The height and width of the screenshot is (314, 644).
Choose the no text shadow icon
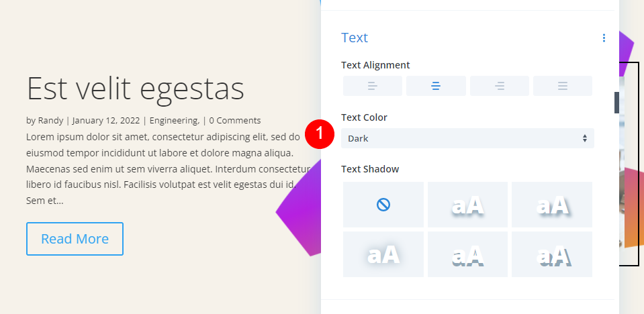(x=383, y=205)
